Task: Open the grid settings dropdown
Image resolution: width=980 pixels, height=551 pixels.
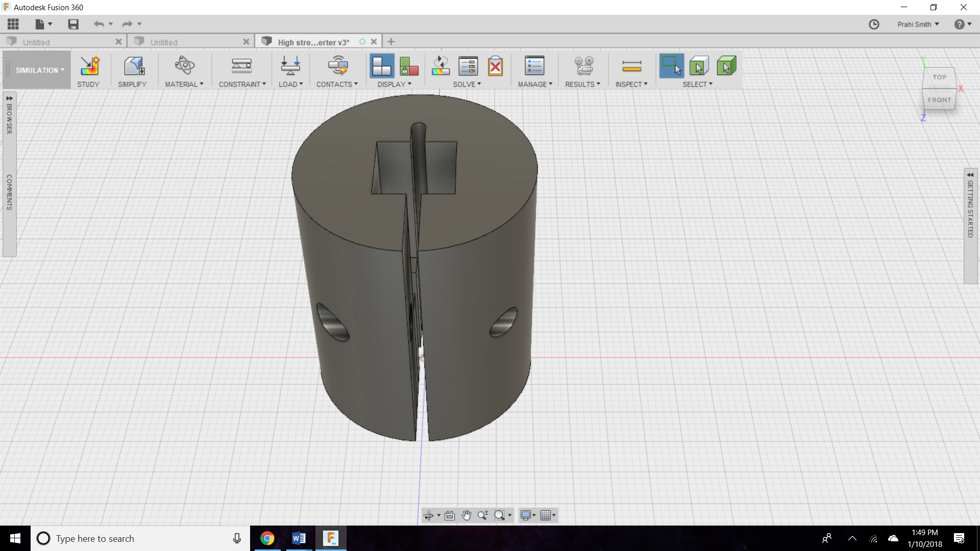Action: (x=548, y=515)
